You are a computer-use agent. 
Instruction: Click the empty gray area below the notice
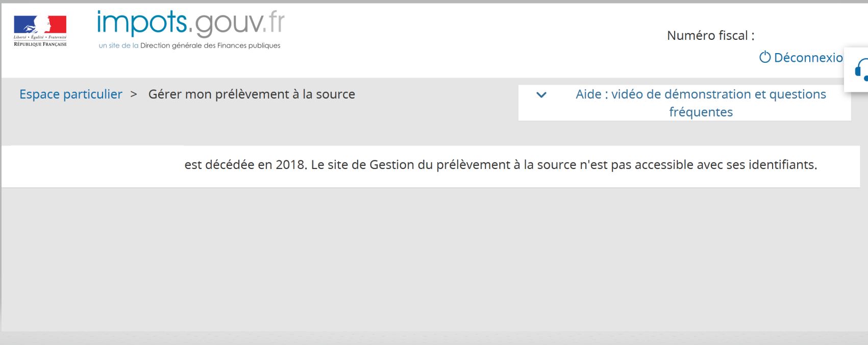point(434,255)
